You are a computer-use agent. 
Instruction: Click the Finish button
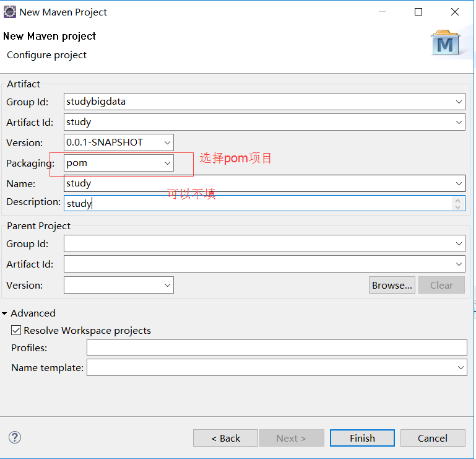362,438
